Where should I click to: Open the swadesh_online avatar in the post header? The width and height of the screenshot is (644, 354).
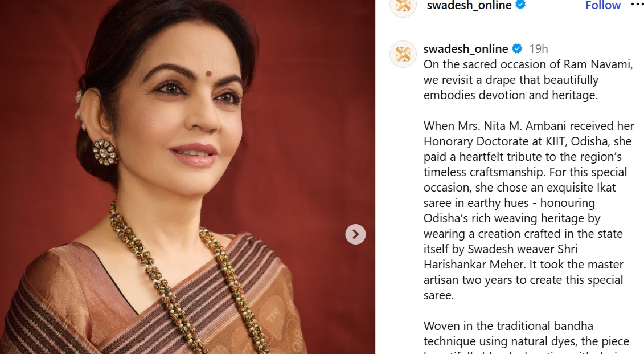pos(403,6)
